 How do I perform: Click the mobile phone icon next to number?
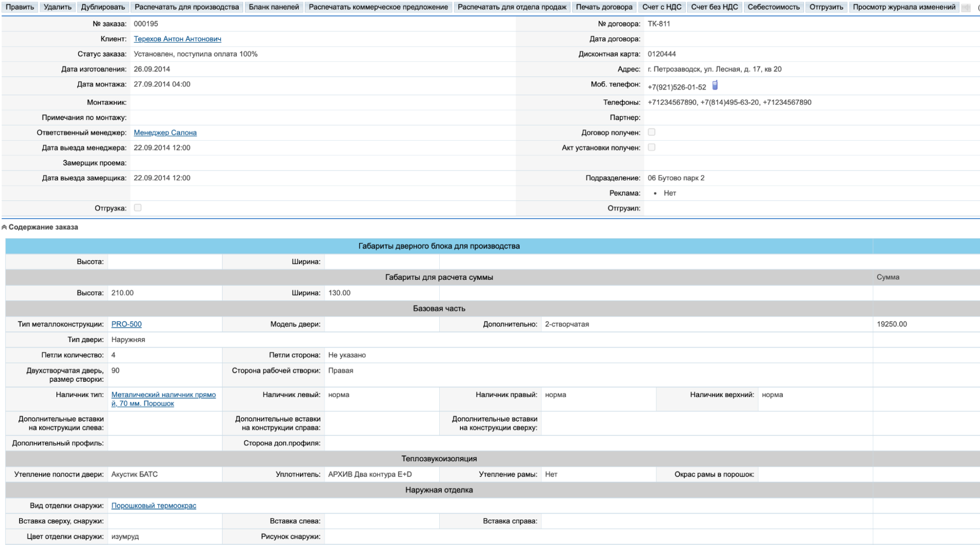pyautogui.click(x=715, y=85)
